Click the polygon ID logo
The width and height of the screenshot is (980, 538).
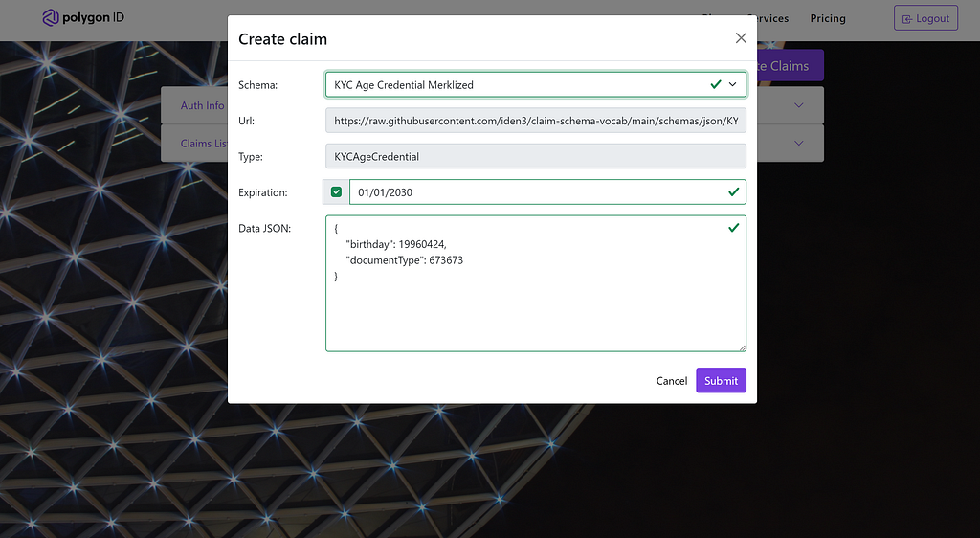tap(84, 17)
